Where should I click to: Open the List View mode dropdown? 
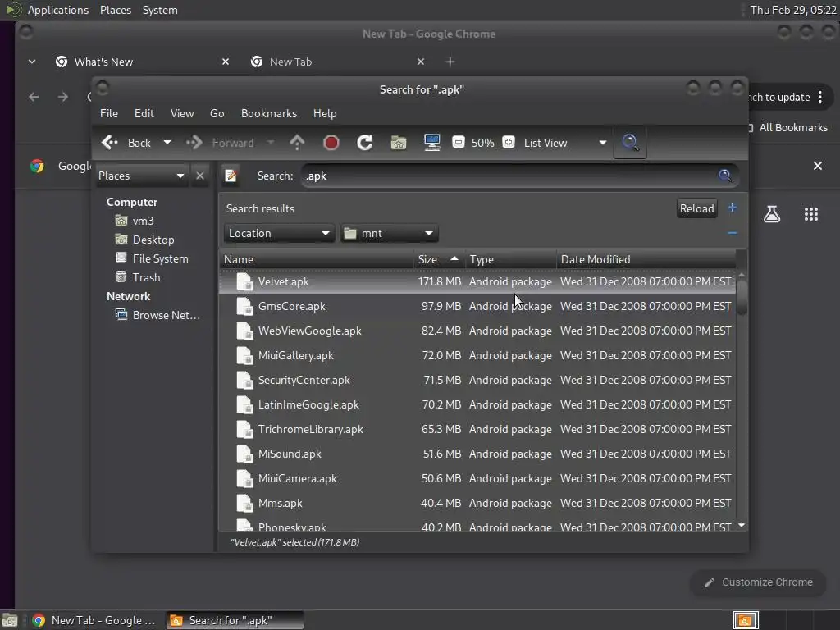tap(564, 143)
